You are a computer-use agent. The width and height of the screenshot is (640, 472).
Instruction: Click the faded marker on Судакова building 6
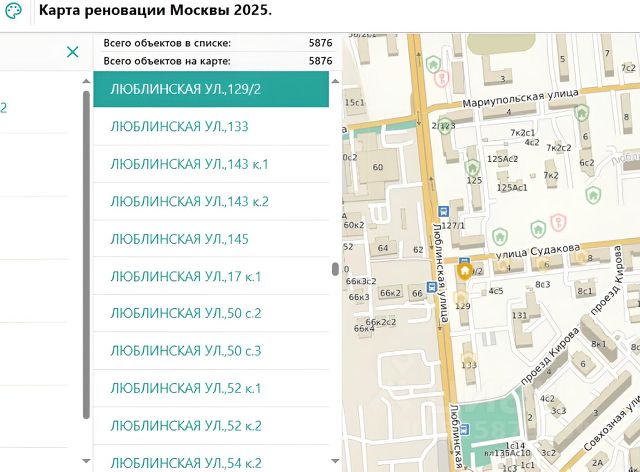coord(542,263)
